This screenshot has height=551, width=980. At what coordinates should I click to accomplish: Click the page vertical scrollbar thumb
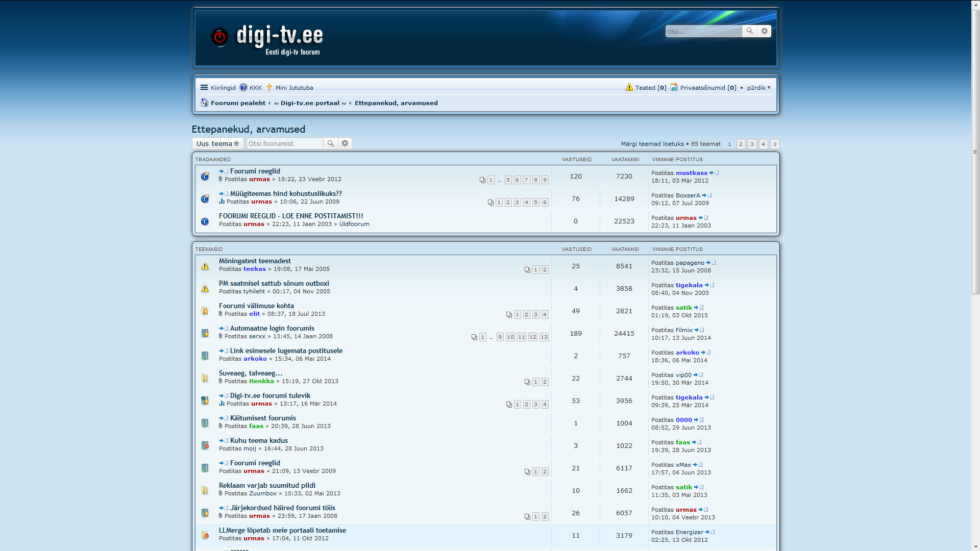975,153
